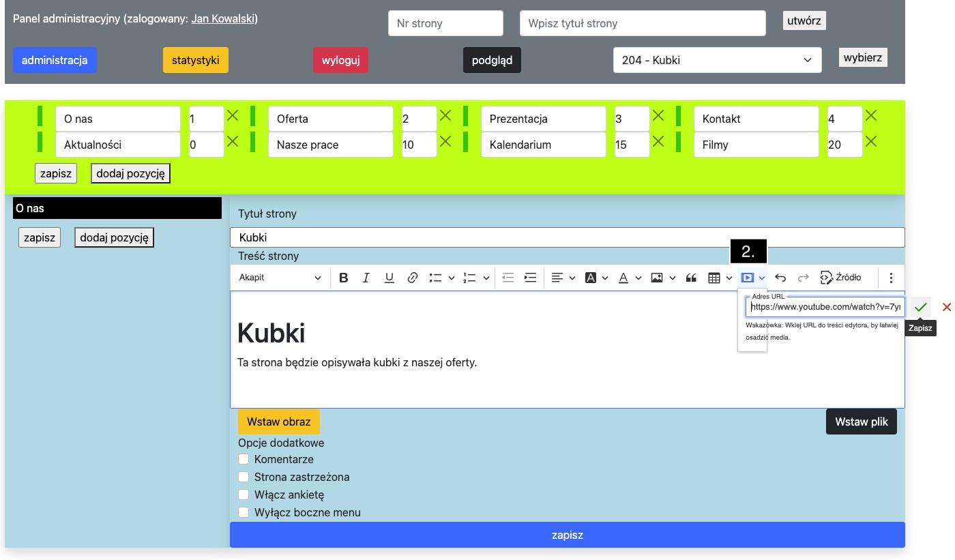Enable the Komentarze checkbox

244,459
